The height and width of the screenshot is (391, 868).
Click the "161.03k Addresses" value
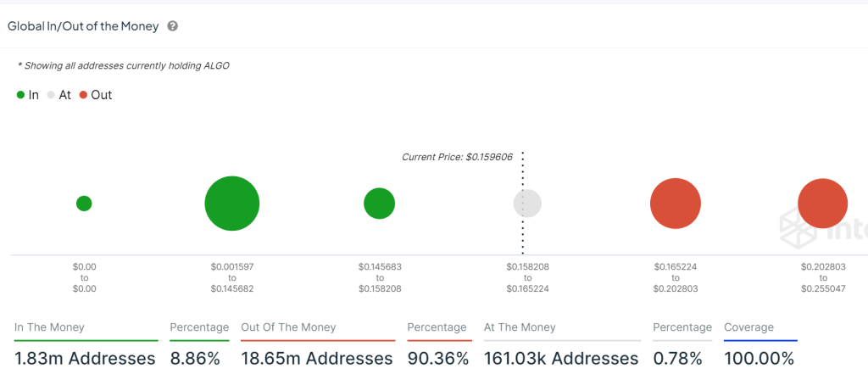coord(561,359)
